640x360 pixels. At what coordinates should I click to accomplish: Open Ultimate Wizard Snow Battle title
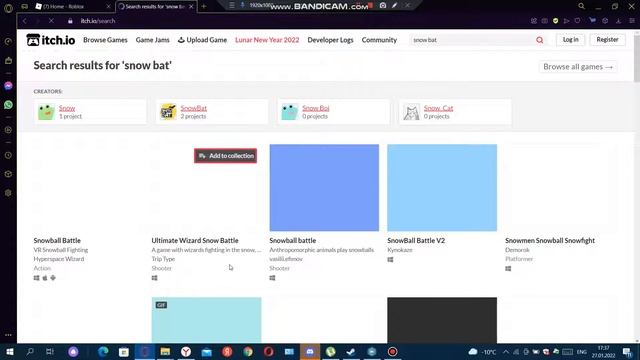click(x=195, y=240)
